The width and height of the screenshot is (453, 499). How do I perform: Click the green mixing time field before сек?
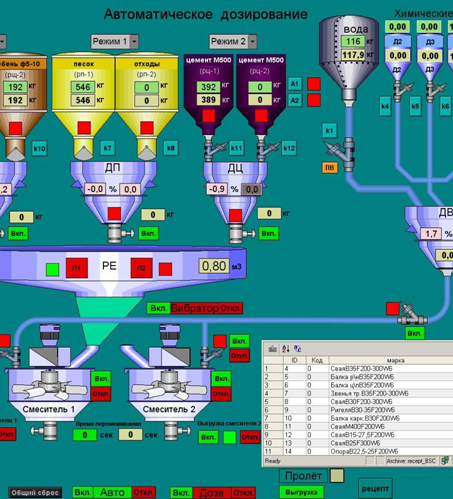coord(85,435)
